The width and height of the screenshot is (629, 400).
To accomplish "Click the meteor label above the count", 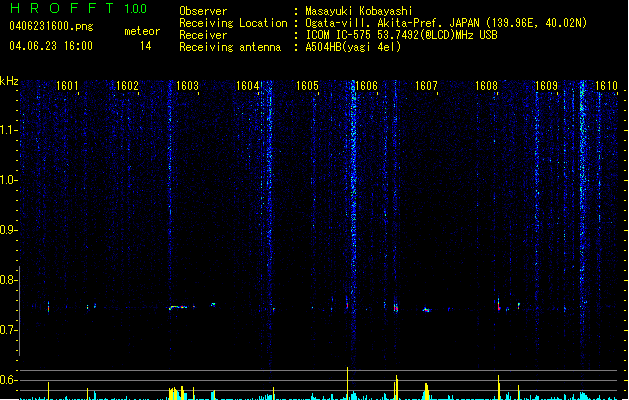I will point(142,31).
